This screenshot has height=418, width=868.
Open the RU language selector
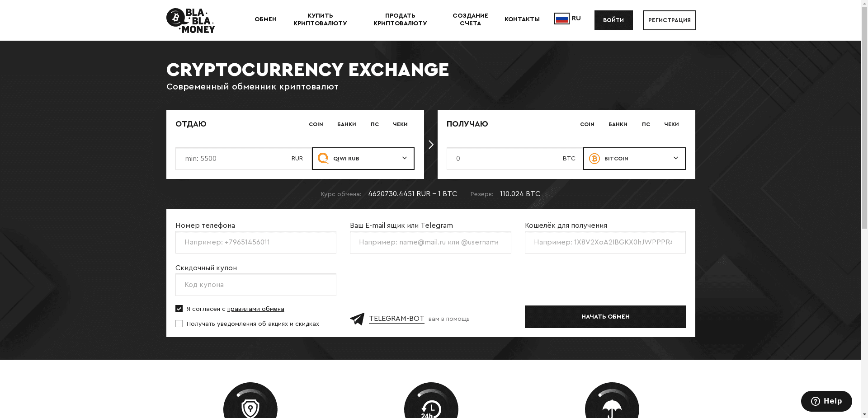[x=568, y=18]
